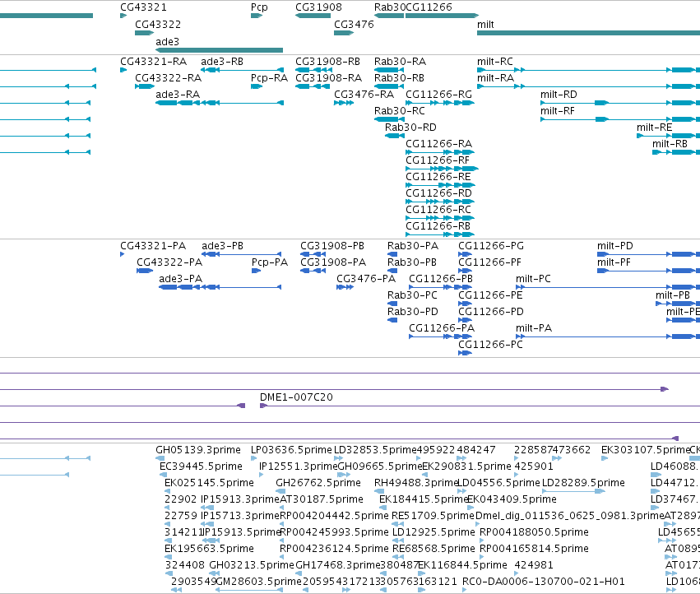Select transcript milt-RF
The height and width of the screenshot is (594, 700).
tap(620, 119)
